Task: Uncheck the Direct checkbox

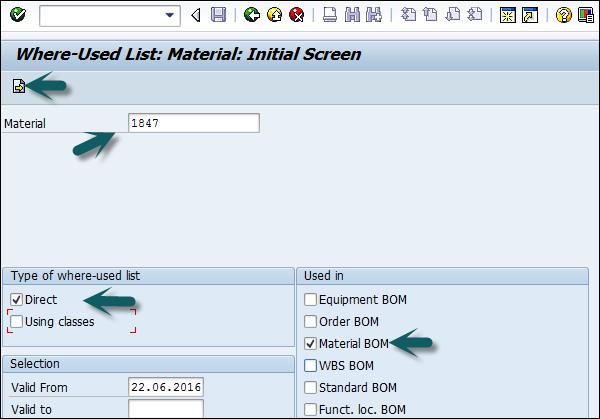Action: [16, 299]
